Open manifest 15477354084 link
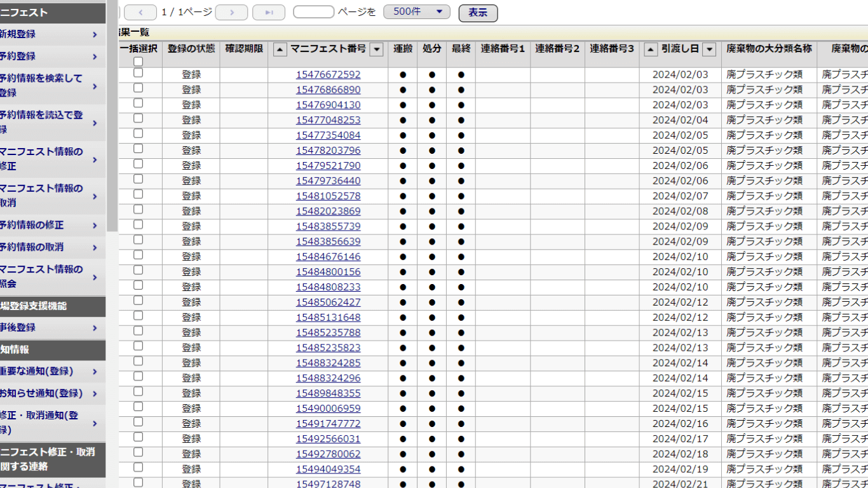This screenshot has width=868, height=488. 328,135
